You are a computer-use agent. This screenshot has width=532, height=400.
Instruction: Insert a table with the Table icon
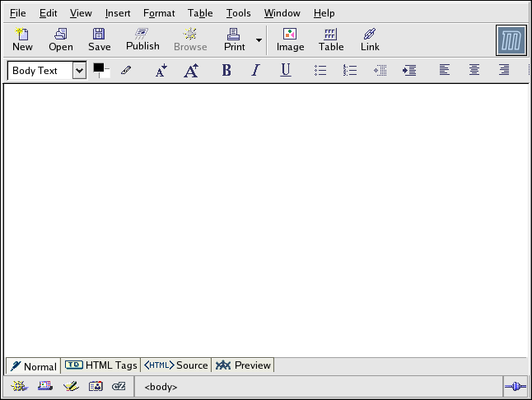(x=331, y=39)
